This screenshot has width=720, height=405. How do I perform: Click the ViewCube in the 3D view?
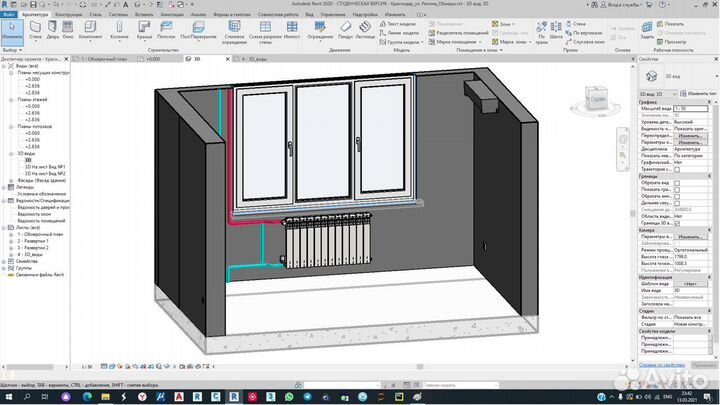coord(596,100)
